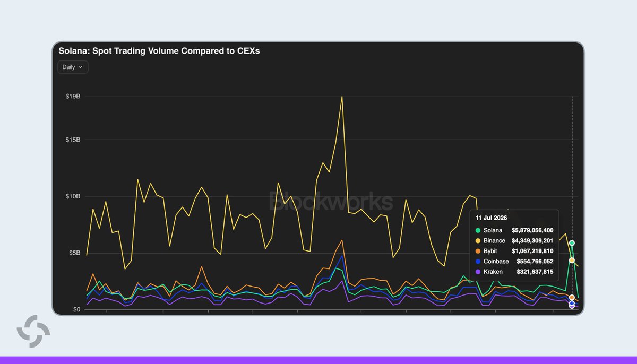Image resolution: width=637 pixels, height=364 pixels.
Task: Click the 'Solana' label in tooltip
Action: click(x=493, y=231)
